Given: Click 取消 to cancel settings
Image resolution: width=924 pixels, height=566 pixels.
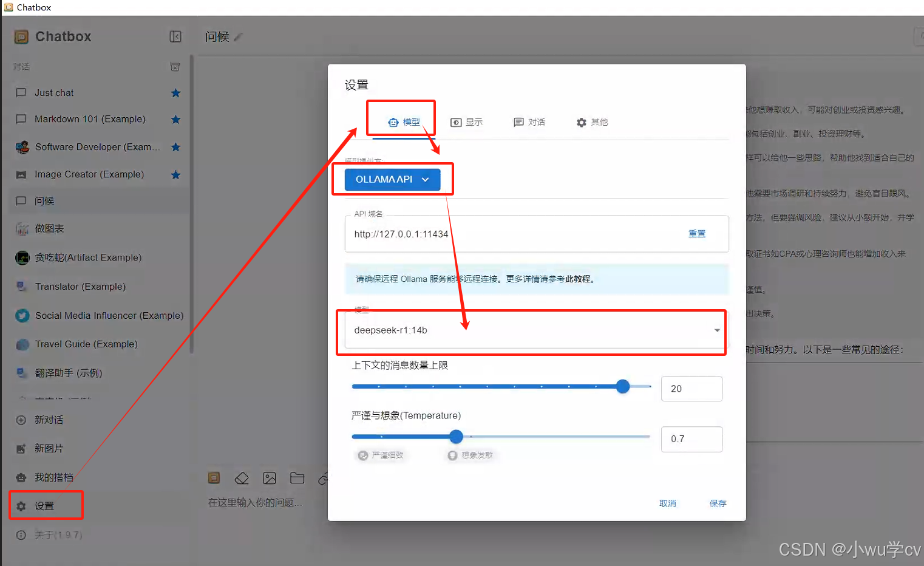Looking at the screenshot, I should [x=668, y=503].
